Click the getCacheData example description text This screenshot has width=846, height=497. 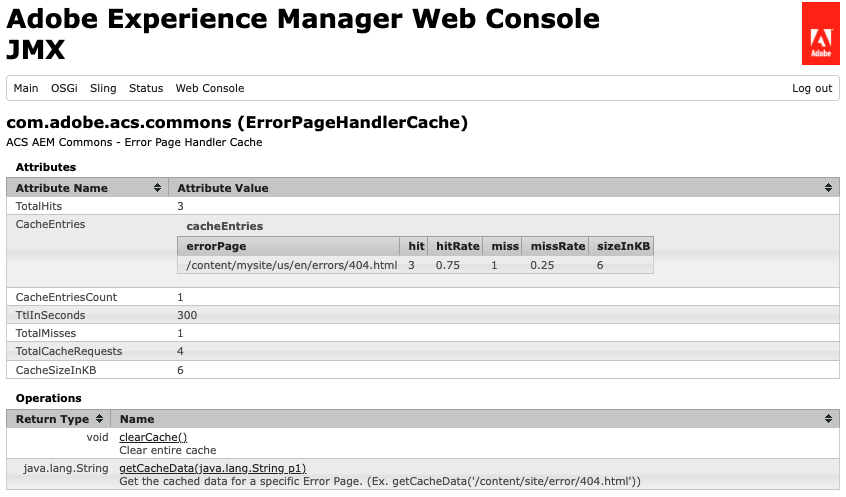[x=380, y=481]
